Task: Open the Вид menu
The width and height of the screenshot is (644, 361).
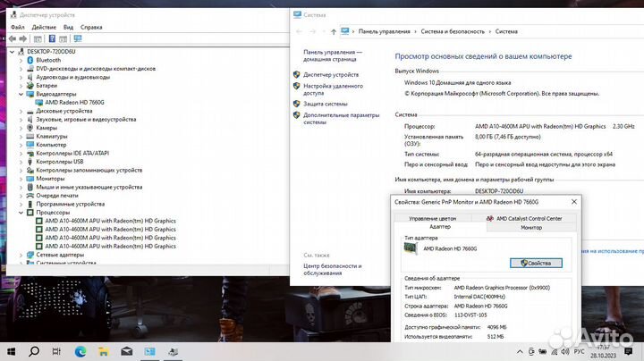Action: pos(68,27)
